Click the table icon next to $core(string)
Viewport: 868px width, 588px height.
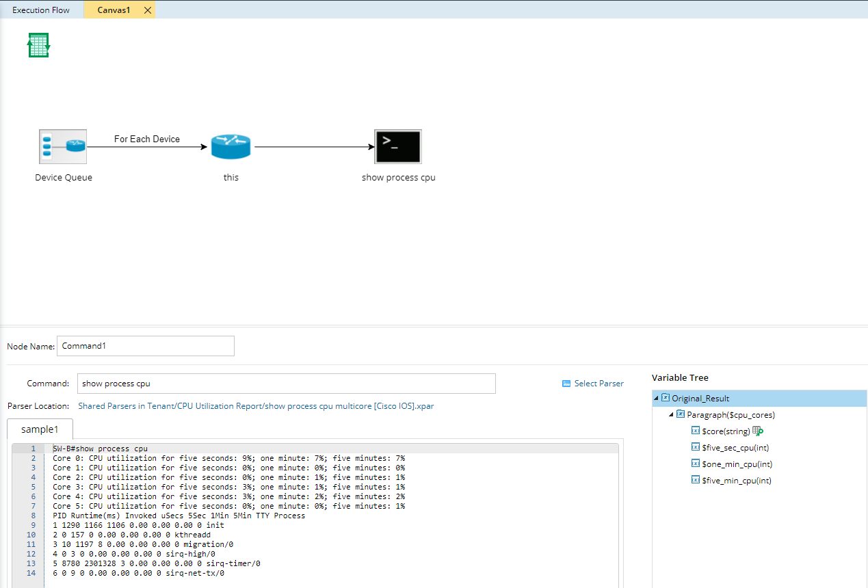click(758, 431)
